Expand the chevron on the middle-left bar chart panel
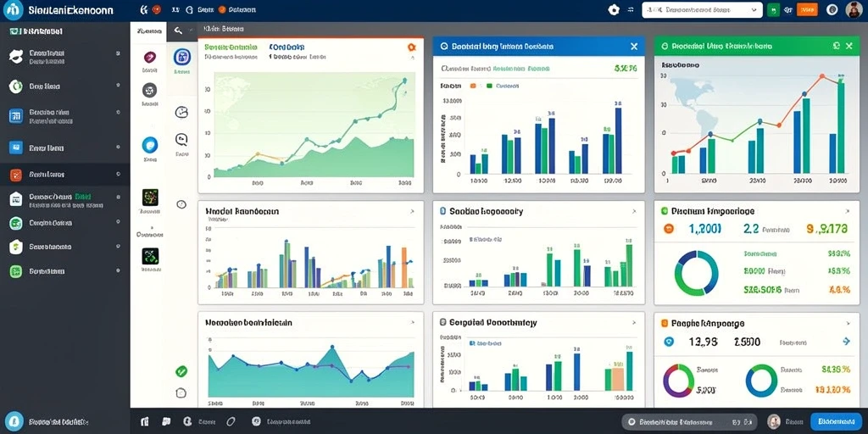The image size is (868, 434). point(412,211)
